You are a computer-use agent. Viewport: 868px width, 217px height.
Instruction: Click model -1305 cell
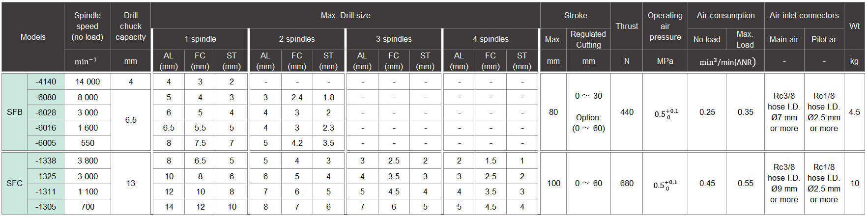point(46,207)
